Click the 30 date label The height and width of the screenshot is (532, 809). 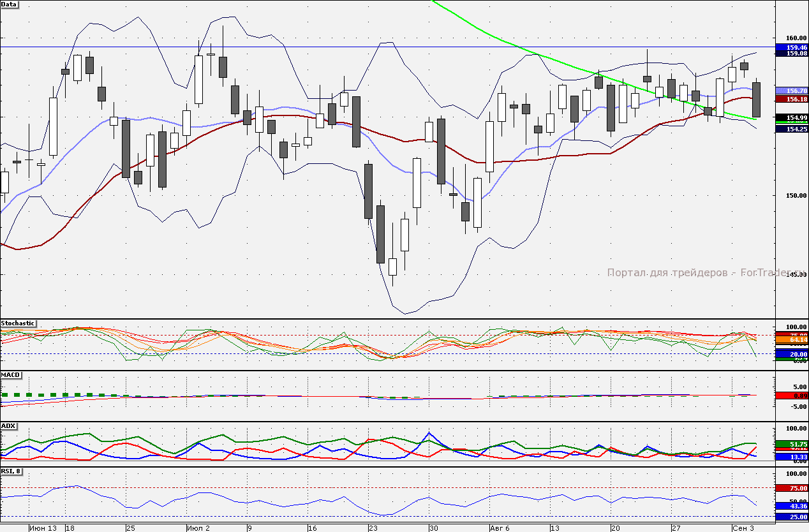pyautogui.click(x=433, y=528)
